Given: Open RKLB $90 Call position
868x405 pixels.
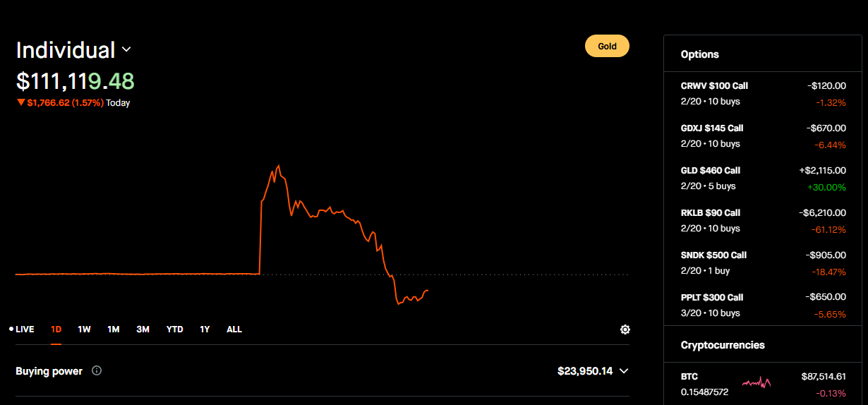Looking at the screenshot, I should (x=763, y=220).
